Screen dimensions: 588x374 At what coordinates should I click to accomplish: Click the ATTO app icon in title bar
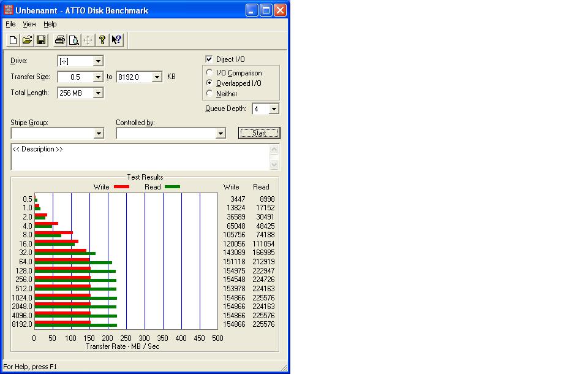(x=8, y=10)
